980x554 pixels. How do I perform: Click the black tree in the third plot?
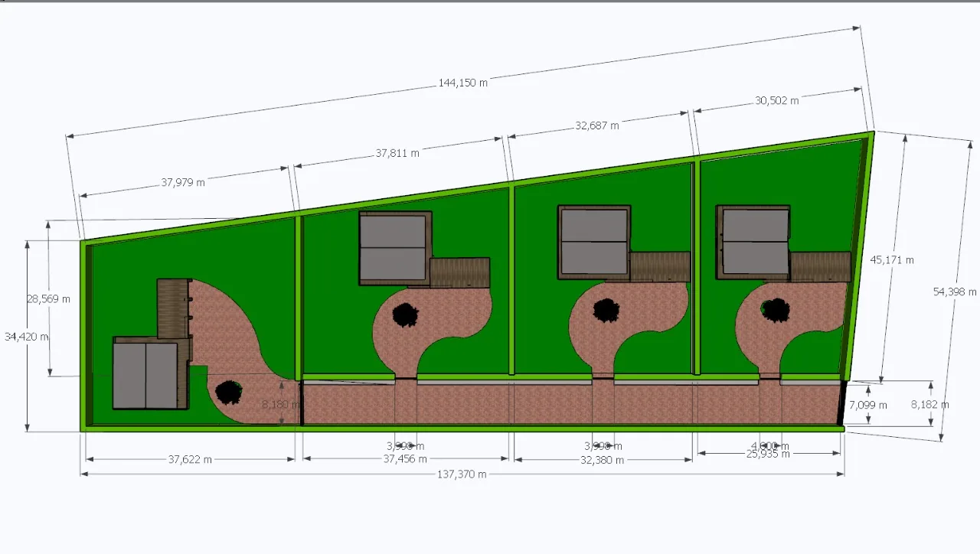(x=606, y=310)
